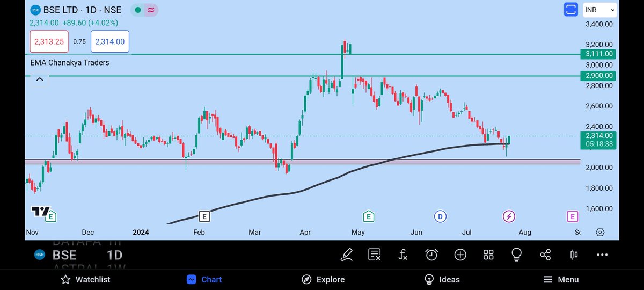Tap the green status dot indicator pill
This screenshot has width=644, height=290.
pyautogui.click(x=137, y=10)
